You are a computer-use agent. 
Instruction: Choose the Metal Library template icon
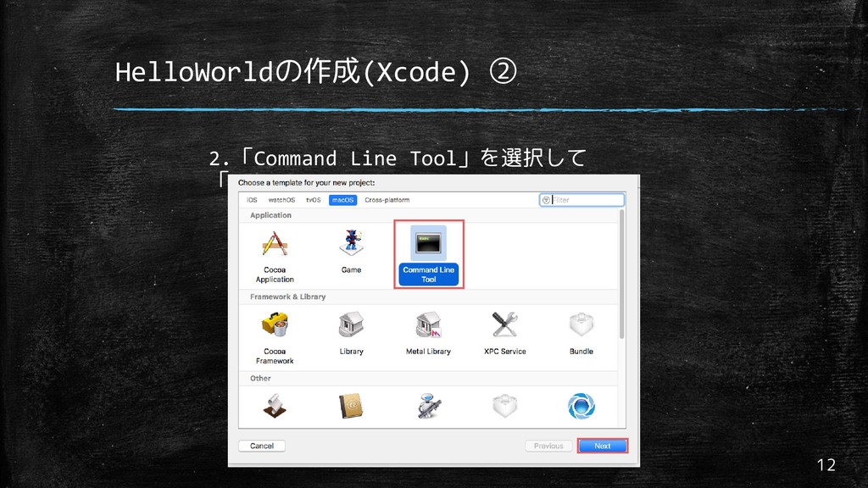(x=428, y=324)
